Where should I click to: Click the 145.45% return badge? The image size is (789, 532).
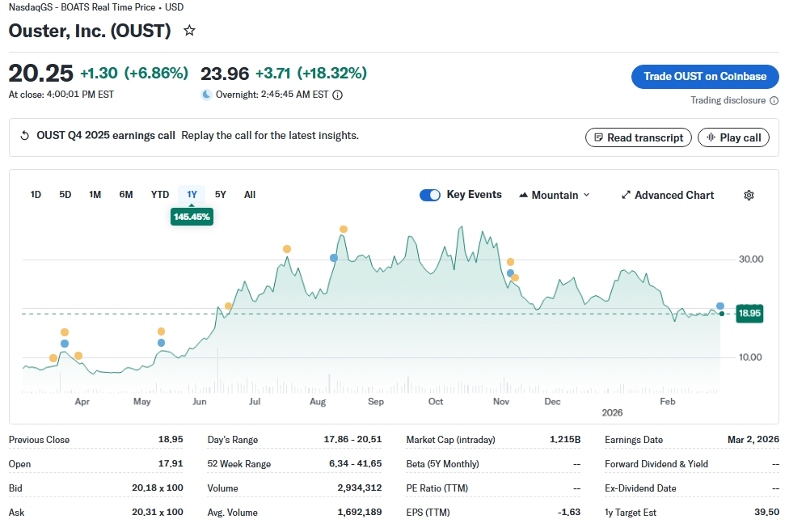point(192,217)
